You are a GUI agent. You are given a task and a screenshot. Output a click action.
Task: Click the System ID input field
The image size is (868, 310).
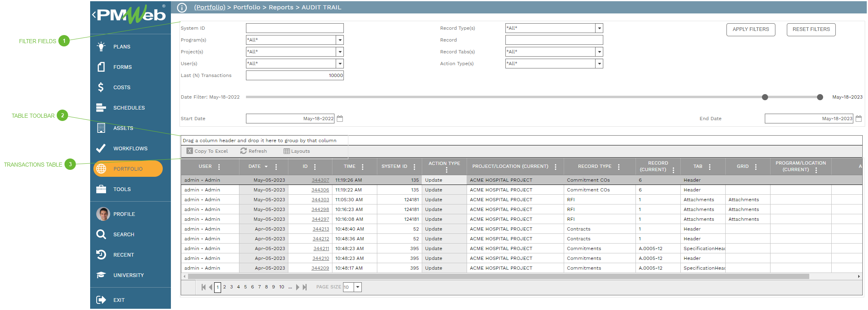294,28
